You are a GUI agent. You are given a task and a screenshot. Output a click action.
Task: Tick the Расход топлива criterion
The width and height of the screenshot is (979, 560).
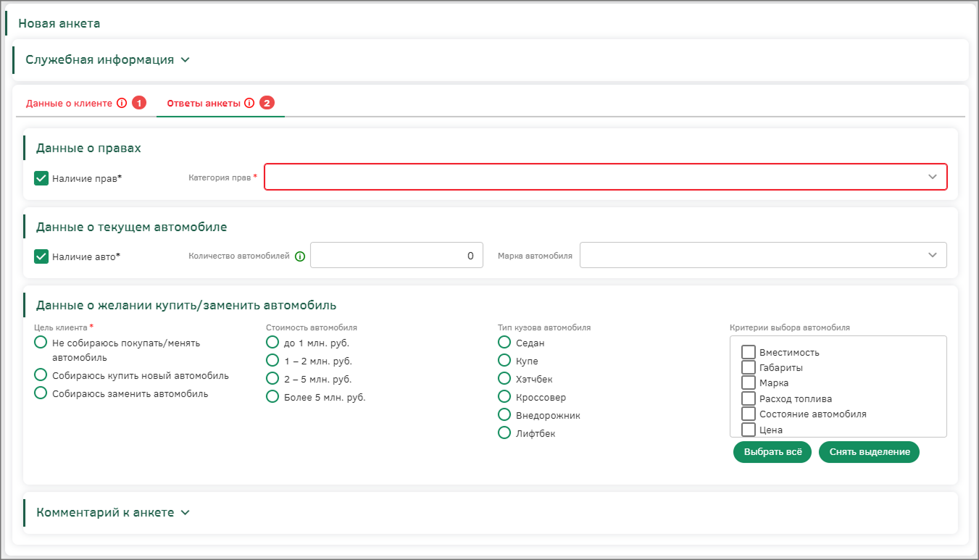(749, 398)
